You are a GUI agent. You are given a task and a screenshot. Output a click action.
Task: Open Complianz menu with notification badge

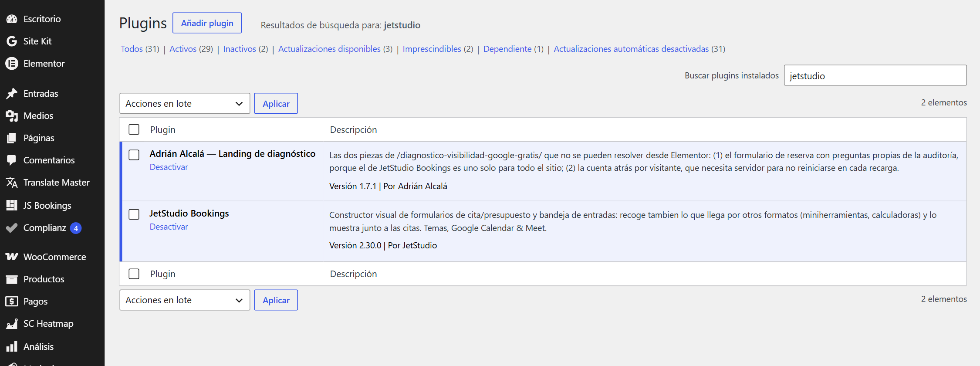[x=44, y=227]
